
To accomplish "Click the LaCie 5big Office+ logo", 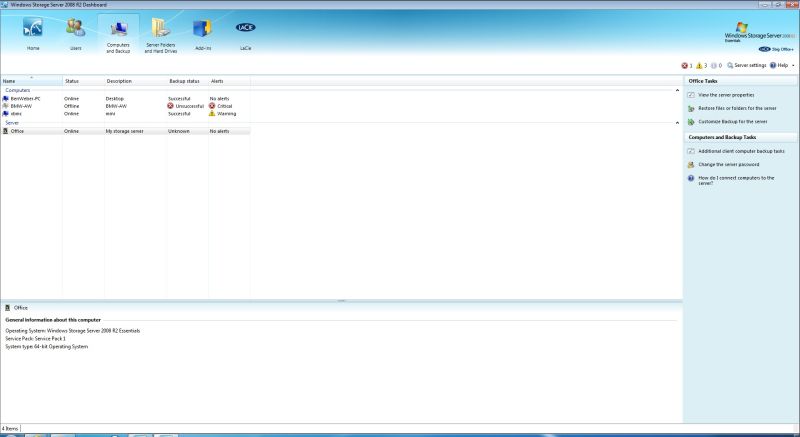I will (776, 49).
